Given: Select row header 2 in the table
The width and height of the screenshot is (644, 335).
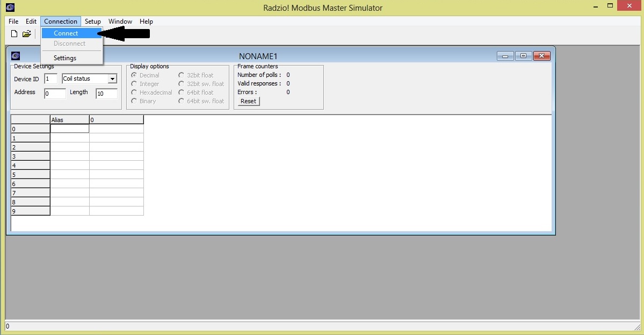Looking at the screenshot, I should (x=31, y=147).
